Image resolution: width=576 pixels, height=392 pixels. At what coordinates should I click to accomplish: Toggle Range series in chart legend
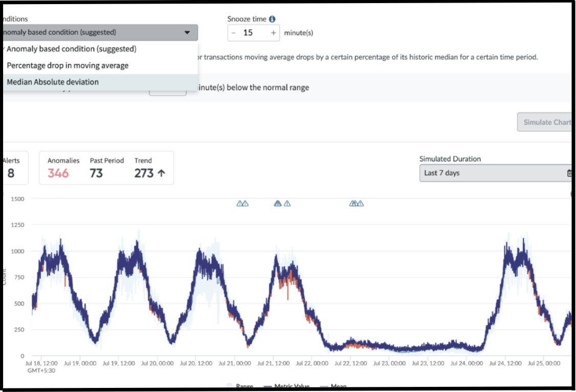pyautogui.click(x=240, y=386)
